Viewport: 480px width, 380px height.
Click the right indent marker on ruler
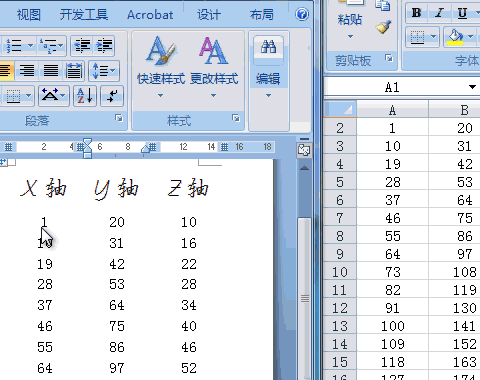145,149
